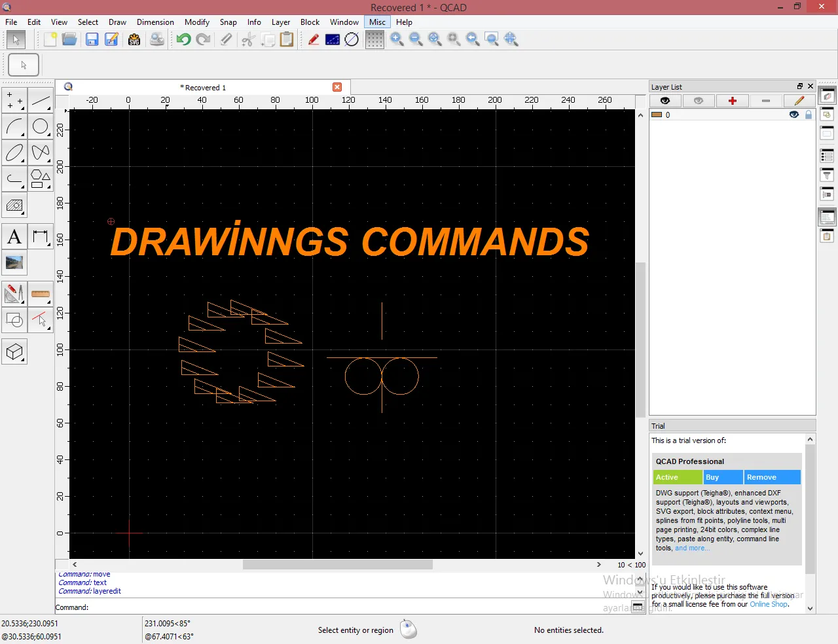Open the print preview icon
This screenshot has height=644, width=838.
pyautogui.click(x=157, y=39)
